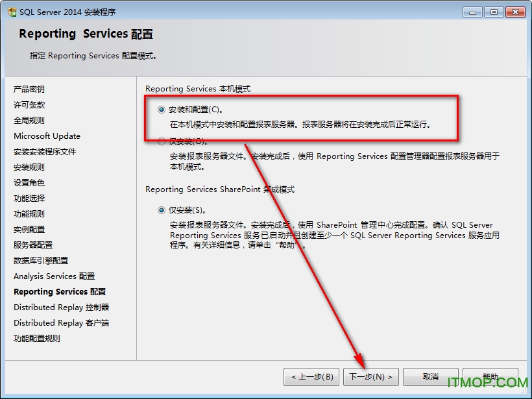The image size is (532, 399).
Task: Select the 仅安装(O) native mode option
Action: pos(161,141)
